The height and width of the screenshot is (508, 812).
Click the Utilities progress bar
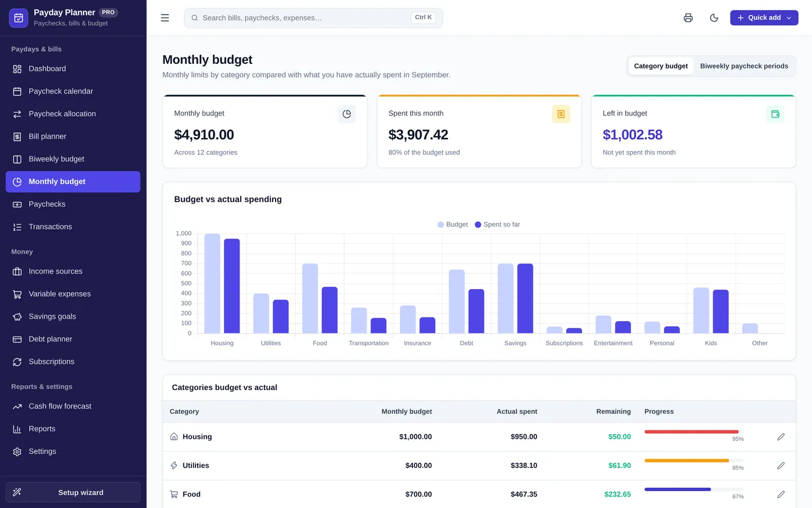coord(694,461)
